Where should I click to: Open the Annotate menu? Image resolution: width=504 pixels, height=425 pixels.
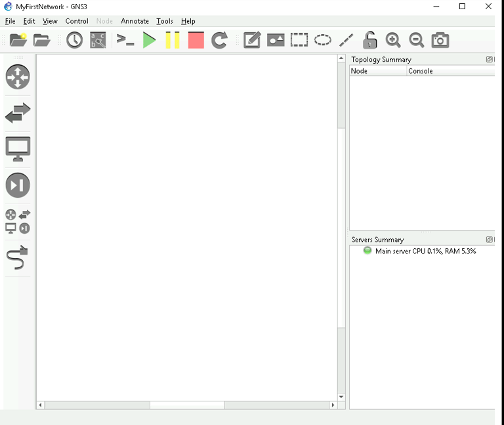point(135,21)
